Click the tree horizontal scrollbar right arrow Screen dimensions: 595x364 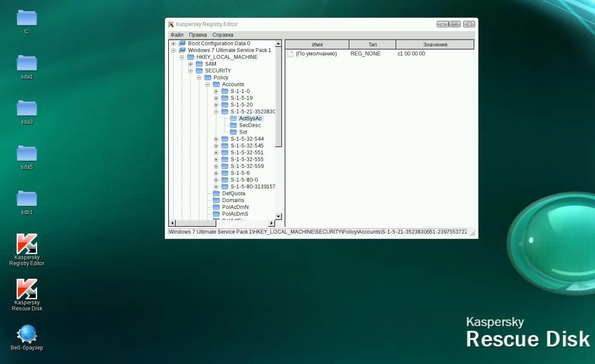pos(272,223)
